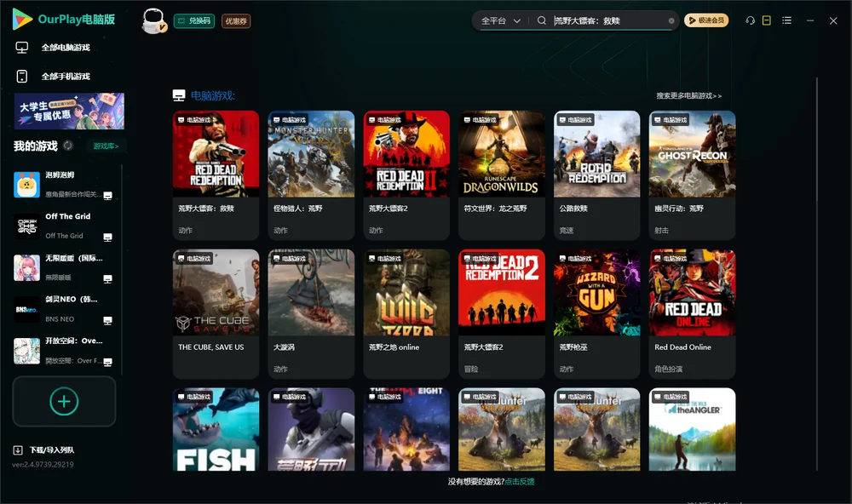Expand the 全平台 platform dropdown
The height and width of the screenshot is (504, 852).
tap(500, 20)
